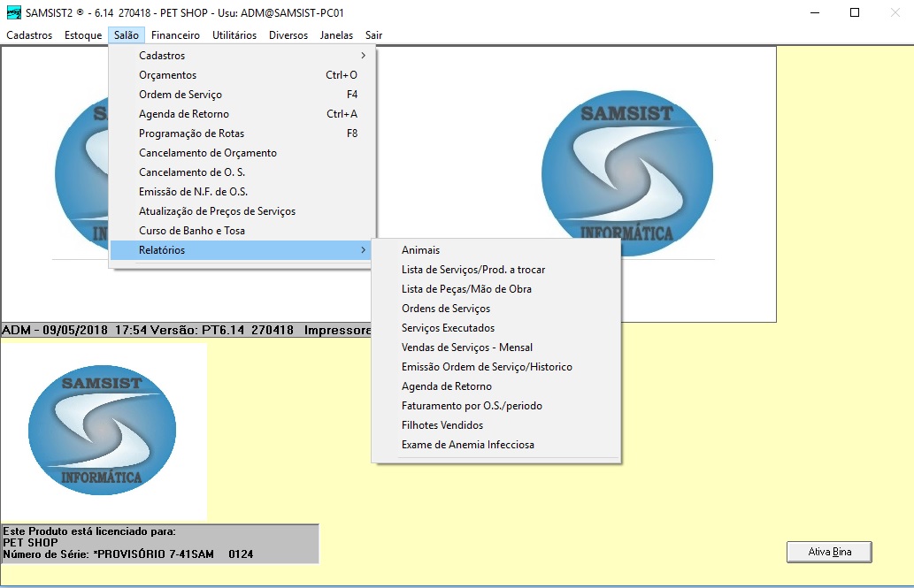Choose Agenda de Retorno report

point(496,386)
